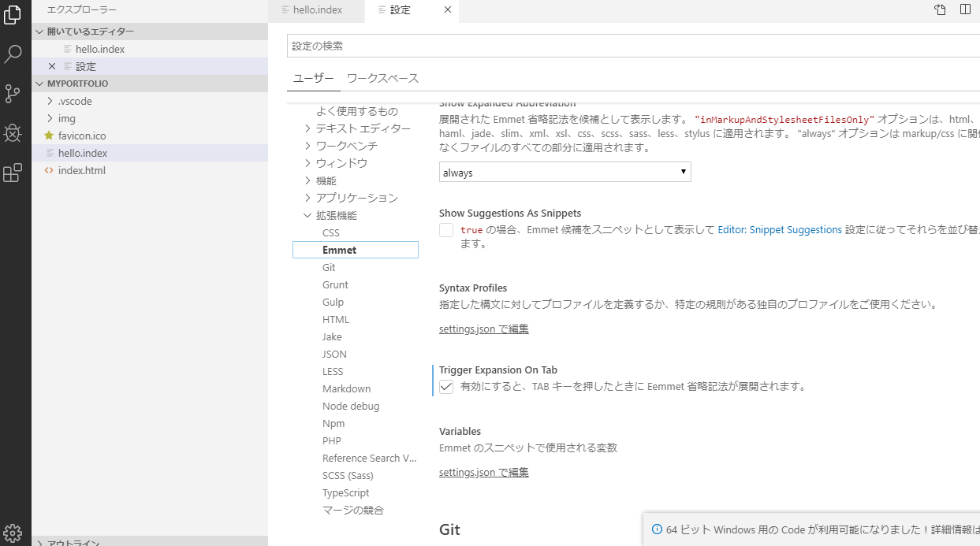The width and height of the screenshot is (980, 546).
Task: Expand the アウトライン panel
Action: pos(40,543)
